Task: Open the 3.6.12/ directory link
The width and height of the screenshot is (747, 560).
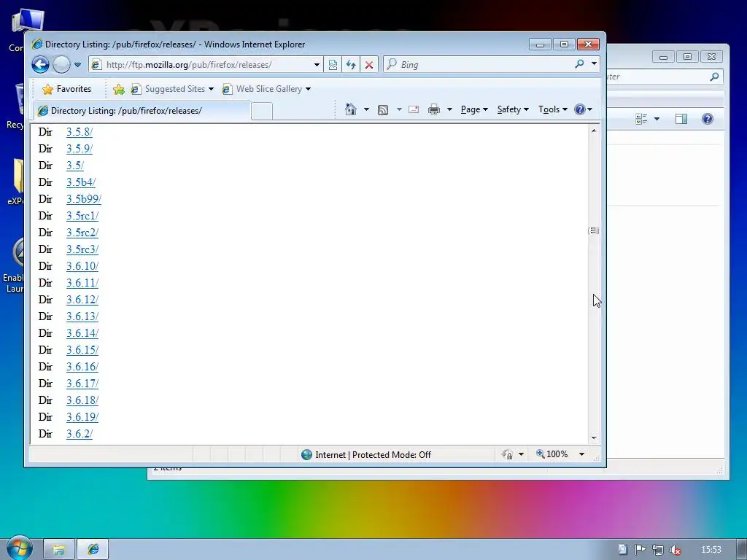Action: click(82, 300)
